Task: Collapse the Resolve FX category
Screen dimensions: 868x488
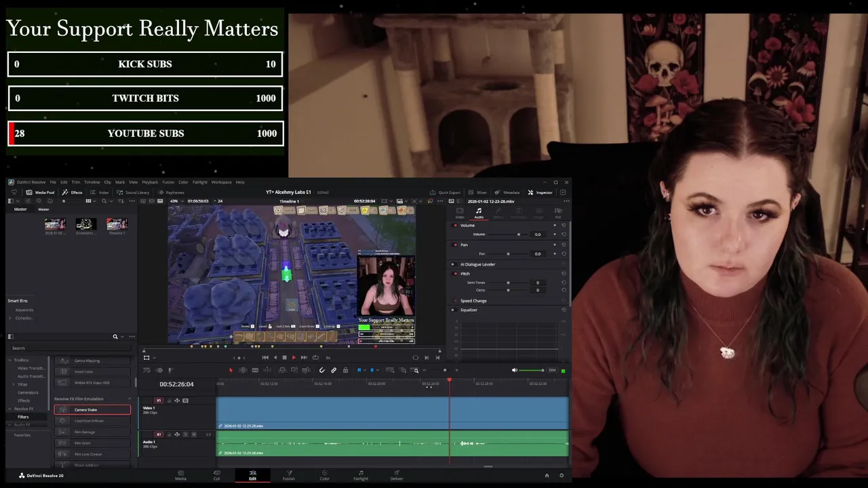Action: point(9,409)
